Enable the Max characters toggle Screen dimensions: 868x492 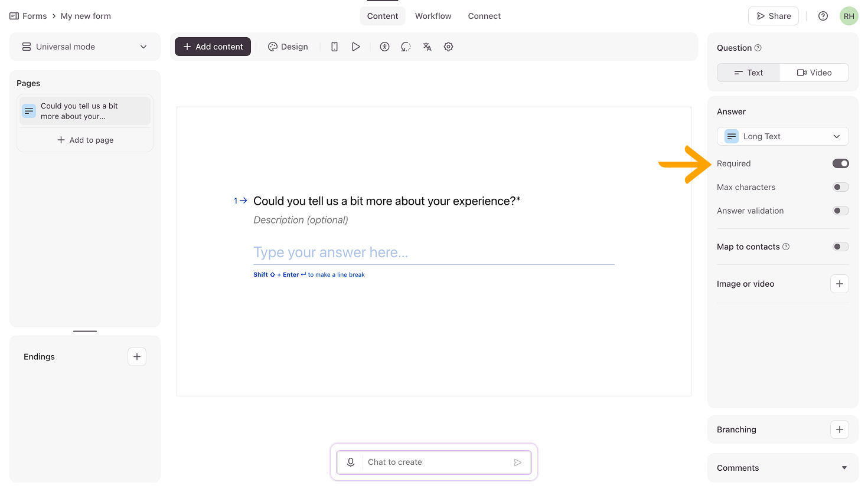tap(840, 187)
